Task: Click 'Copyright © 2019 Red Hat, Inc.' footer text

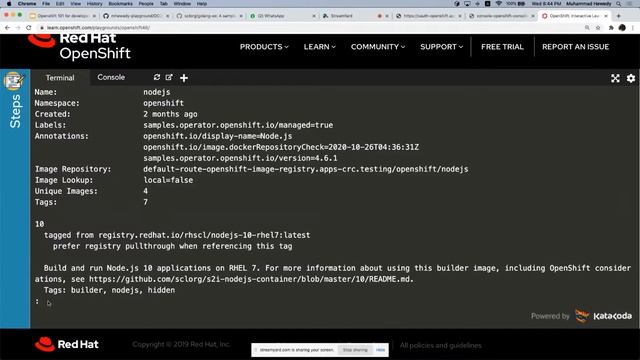Action: (x=181, y=344)
